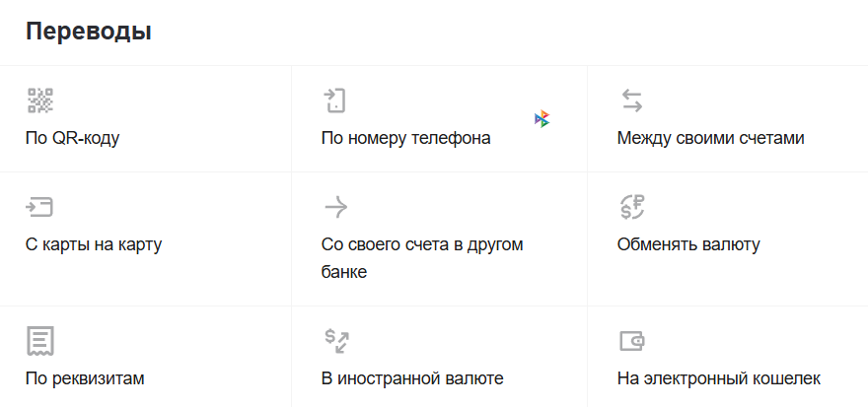Choose "По реквизитам" transfer
This screenshot has height=407, width=868.
(85, 378)
